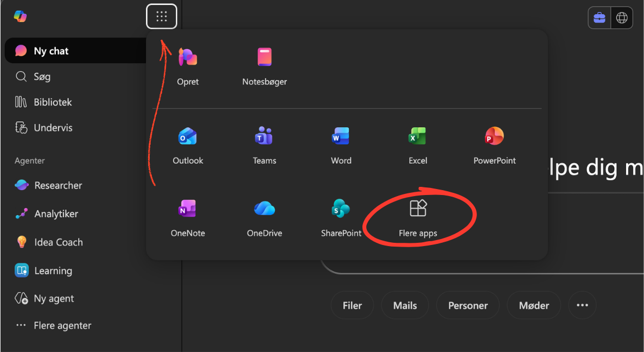Viewport: 644px width, 352px height.
Task: Open the Opret app
Action: 188,67
